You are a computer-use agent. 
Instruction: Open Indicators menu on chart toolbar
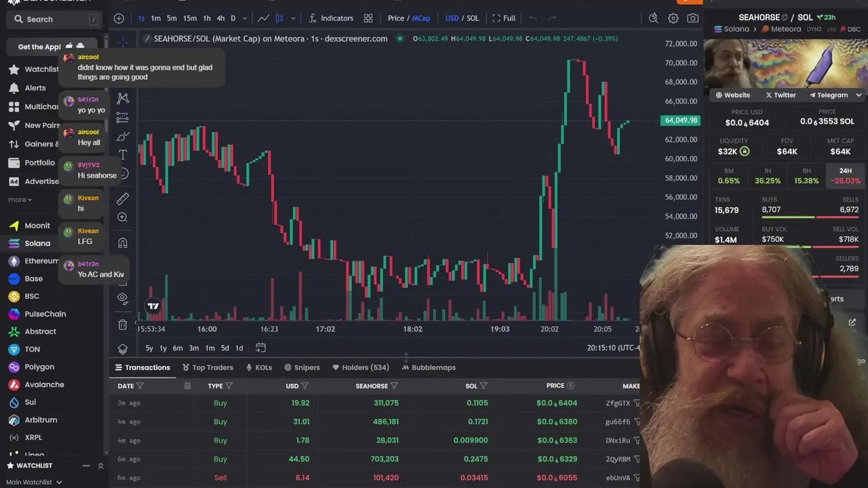(x=331, y=18)
